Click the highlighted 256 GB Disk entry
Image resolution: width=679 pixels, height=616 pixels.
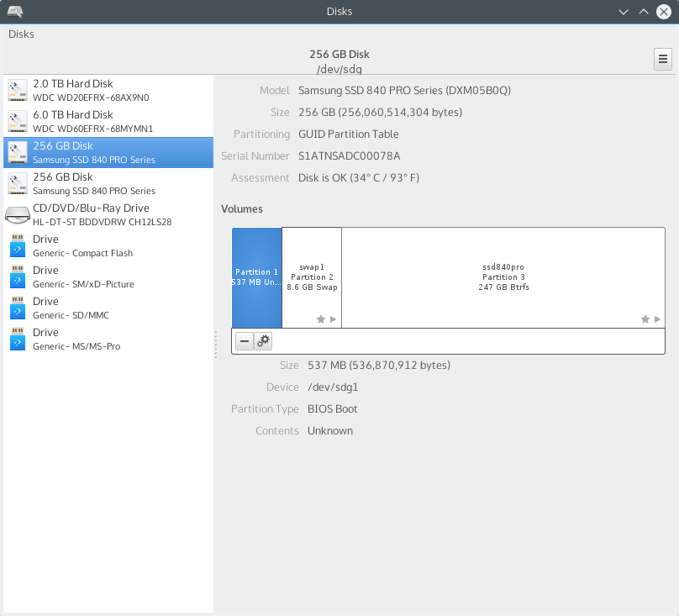(x=108, y=152)
